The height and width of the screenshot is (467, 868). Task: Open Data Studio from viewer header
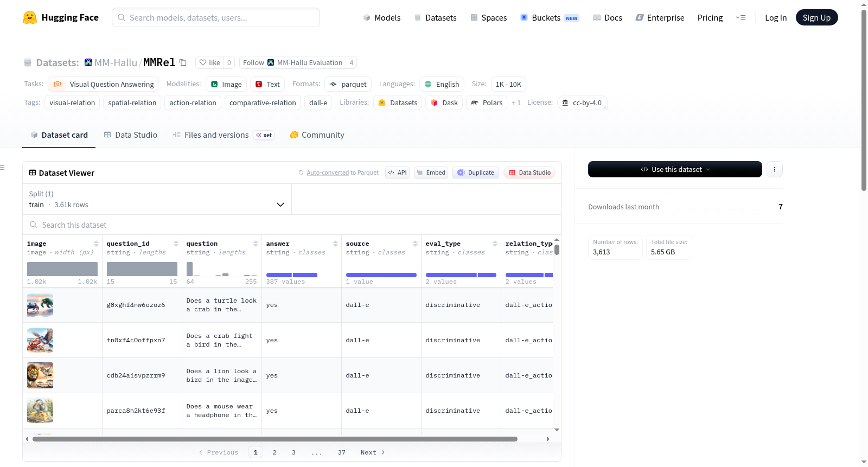click(x=529, y=173)
